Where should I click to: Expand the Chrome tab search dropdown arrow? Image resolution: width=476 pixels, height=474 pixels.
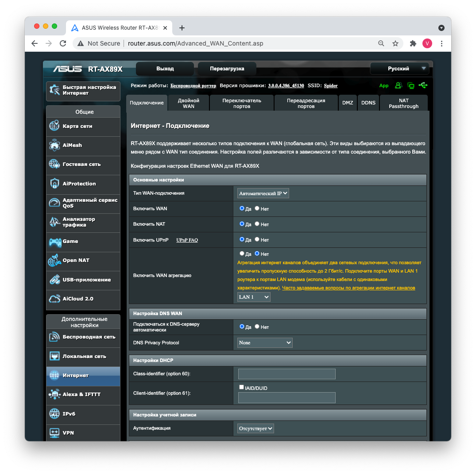pyautogui.click(x=441, y=28)
